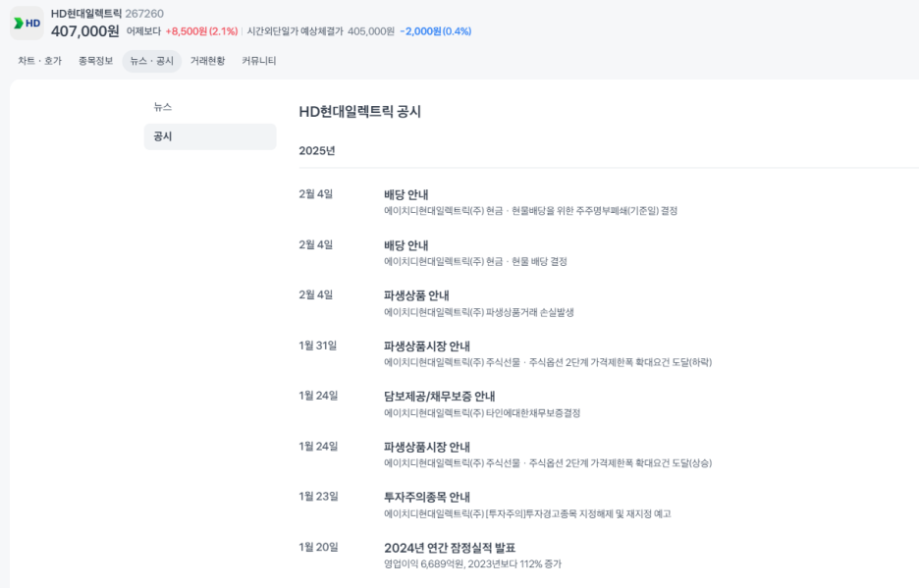Select the 뉴스 · 공시 tab
919x588 pixels.
152,61
